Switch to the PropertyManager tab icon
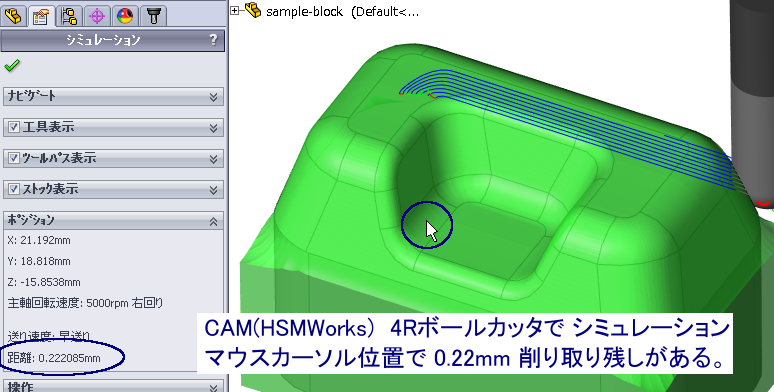Image resolution: width=774 pixels, height=392 pixels. point(40,16)
